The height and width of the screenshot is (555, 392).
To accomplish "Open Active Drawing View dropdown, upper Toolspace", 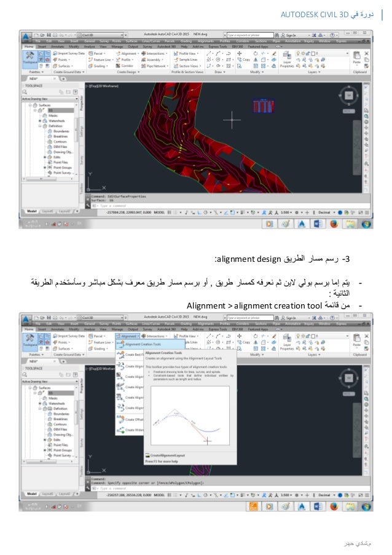I will [x=50, y=99].
